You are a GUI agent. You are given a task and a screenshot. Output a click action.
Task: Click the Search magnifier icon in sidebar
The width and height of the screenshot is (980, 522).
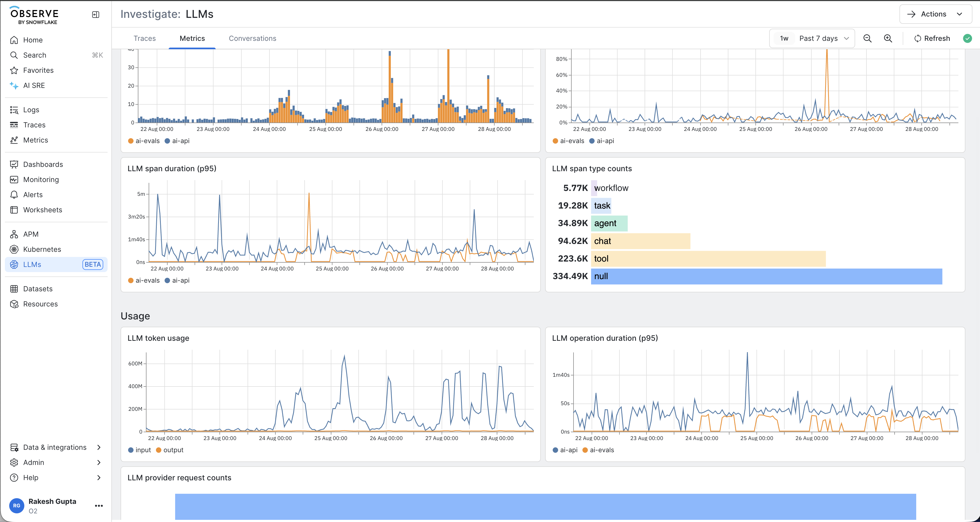pyautogui.click(x=14, y=55)
